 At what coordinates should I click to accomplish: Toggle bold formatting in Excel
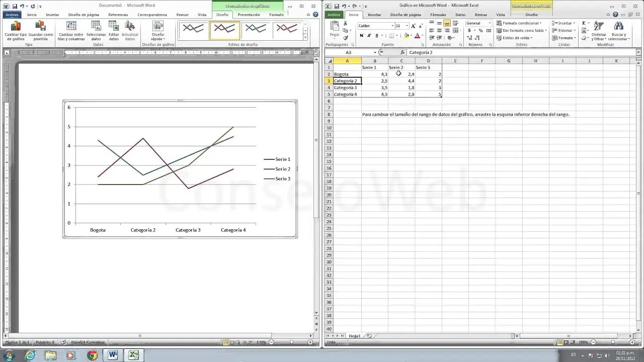[361, 36]
